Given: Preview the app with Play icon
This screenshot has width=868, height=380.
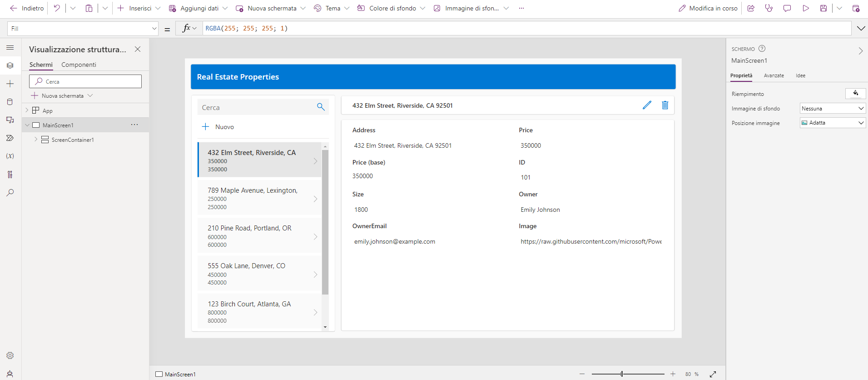Looking at the screenshot, I should click(806, 8).
